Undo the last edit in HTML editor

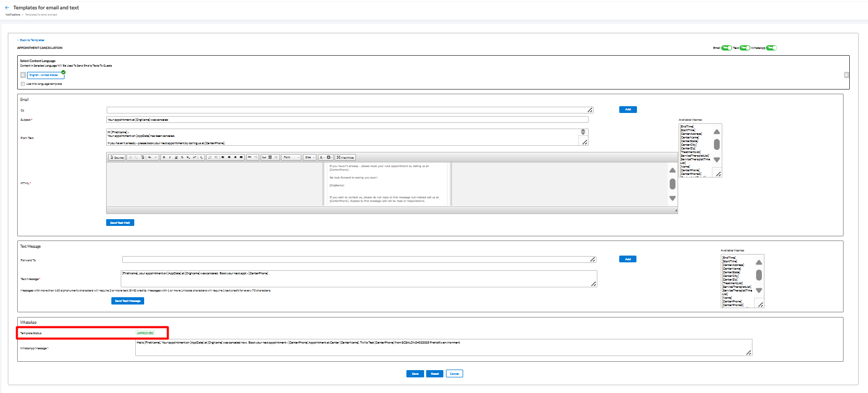[x=150, y=157]
